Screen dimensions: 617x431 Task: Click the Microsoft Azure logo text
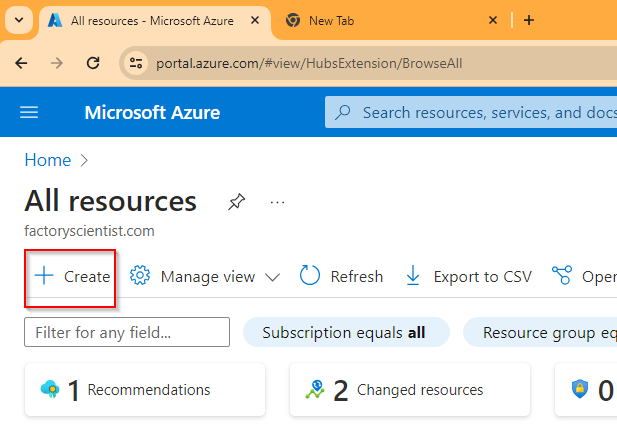pos(152,113)
